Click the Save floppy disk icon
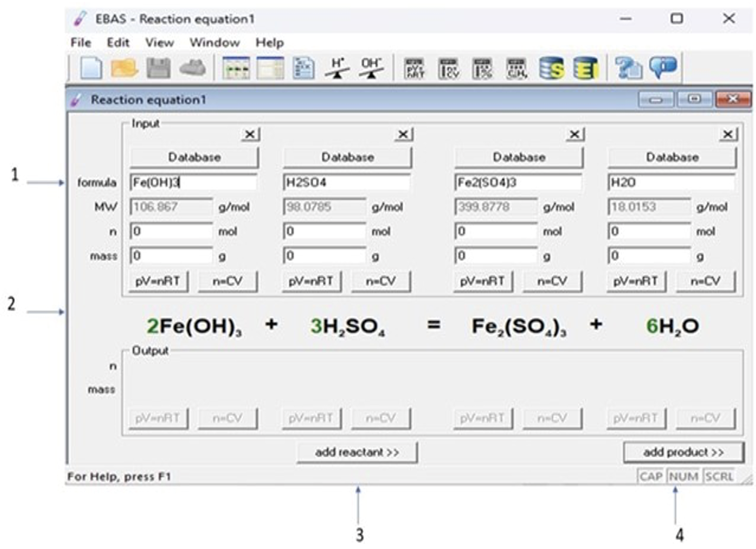The width and height of the screenshot is (756, 549). (x=158, y=68)
